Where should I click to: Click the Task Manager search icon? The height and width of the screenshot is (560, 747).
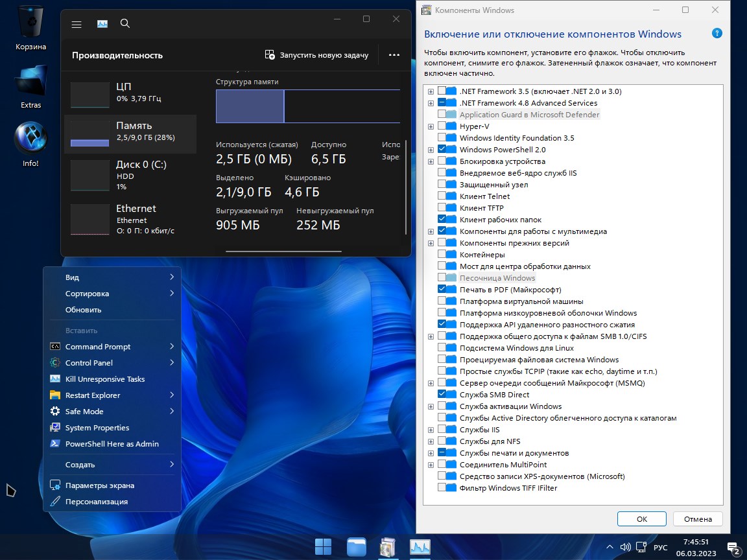[125, 23]
